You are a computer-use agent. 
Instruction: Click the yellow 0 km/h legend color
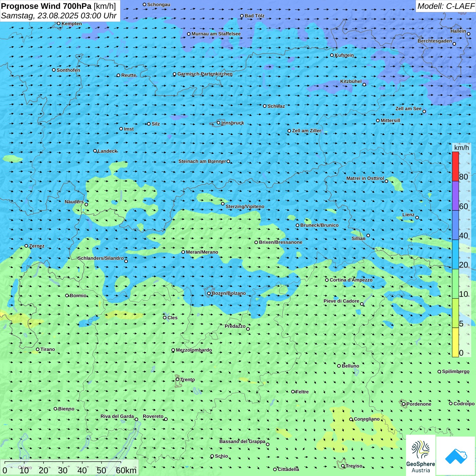tap(455, 342)
